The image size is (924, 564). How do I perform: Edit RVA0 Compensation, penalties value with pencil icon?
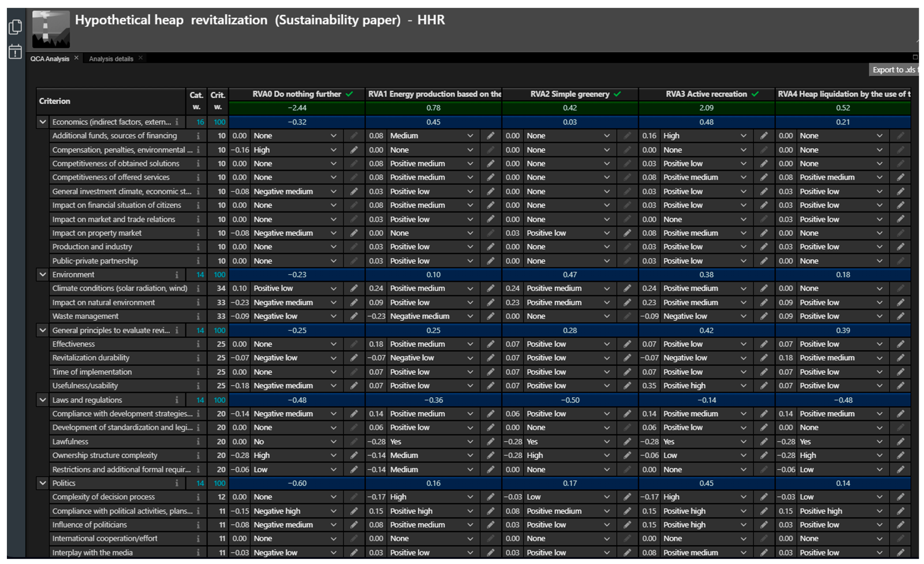[x=354, y=150]
